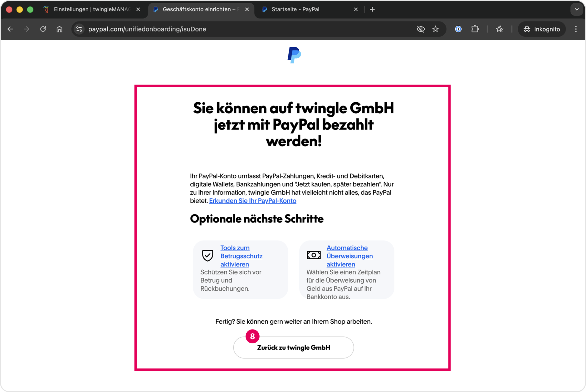Go to browser home page icon
The width and height of the screenshot is (586, 392).
(60, 29)
